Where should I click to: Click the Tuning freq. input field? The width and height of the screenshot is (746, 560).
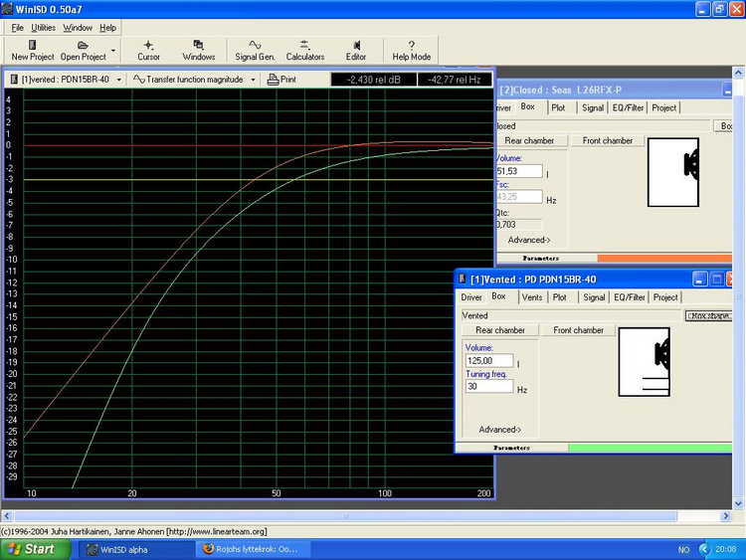click(x=488, y=387)
